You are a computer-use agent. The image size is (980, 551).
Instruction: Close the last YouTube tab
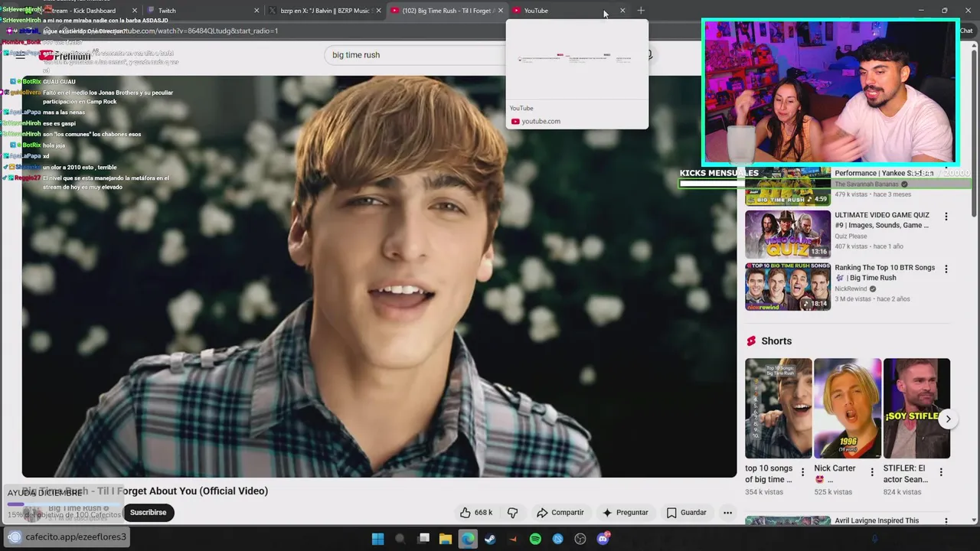click(622, 11)
